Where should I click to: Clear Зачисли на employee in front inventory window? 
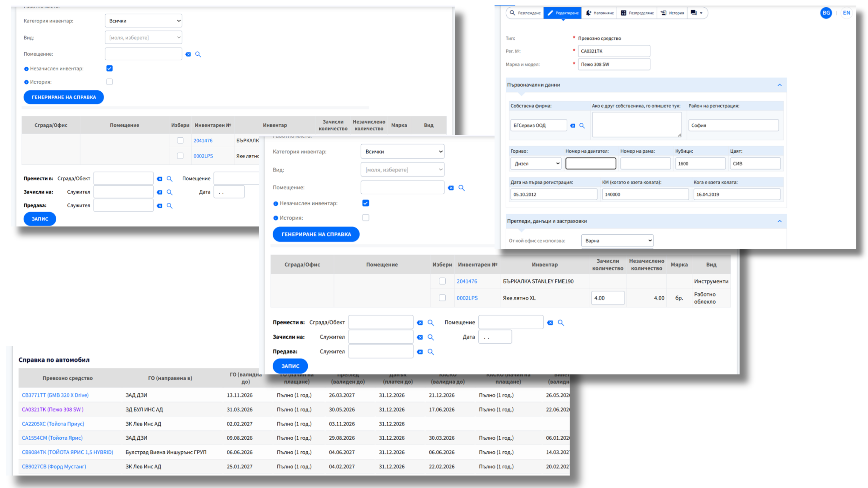click(420, 337)
